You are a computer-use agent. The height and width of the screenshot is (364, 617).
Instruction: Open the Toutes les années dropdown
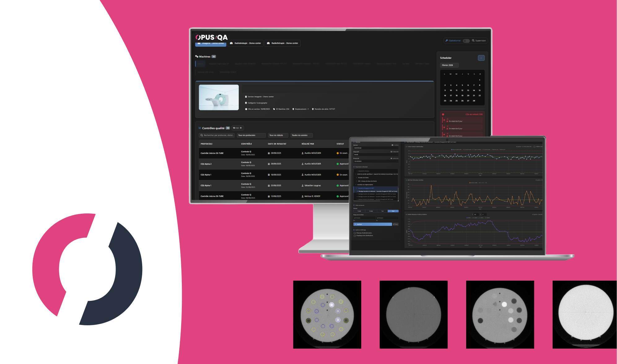coord(301,135)
